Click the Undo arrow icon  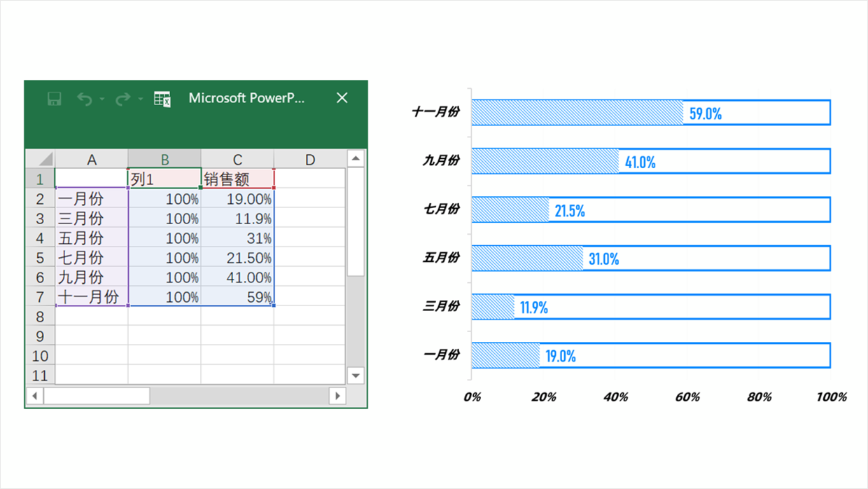pos(85,99)
